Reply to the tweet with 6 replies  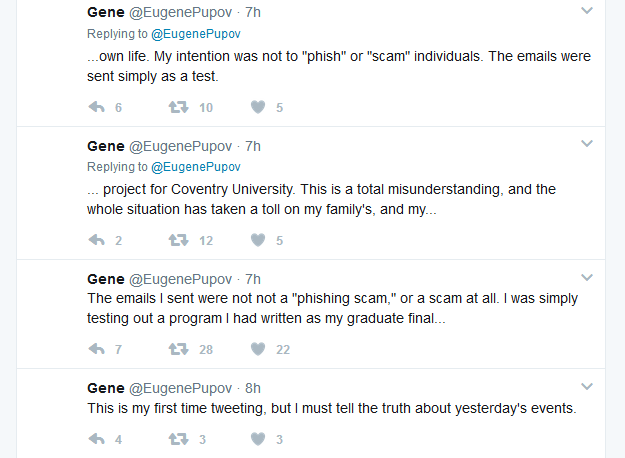click(97, 108)
